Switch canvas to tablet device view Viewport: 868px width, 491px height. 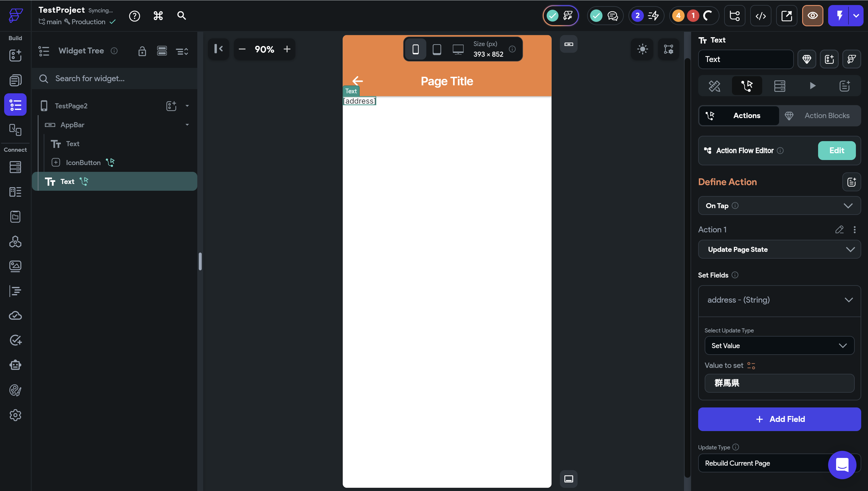(x=437, y=49)
